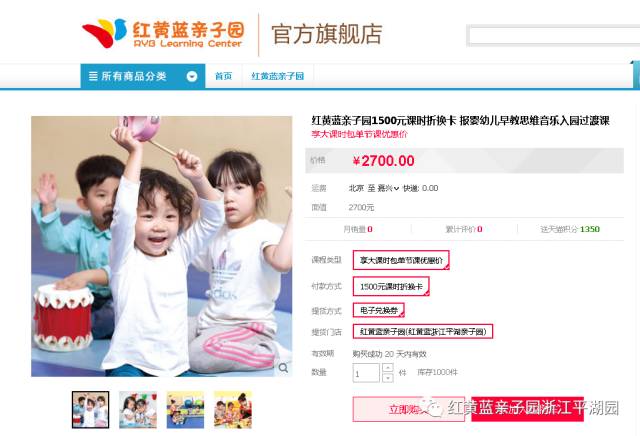Click the top search input box
This screenshot has height=436, width=640.
click(554, 36)
